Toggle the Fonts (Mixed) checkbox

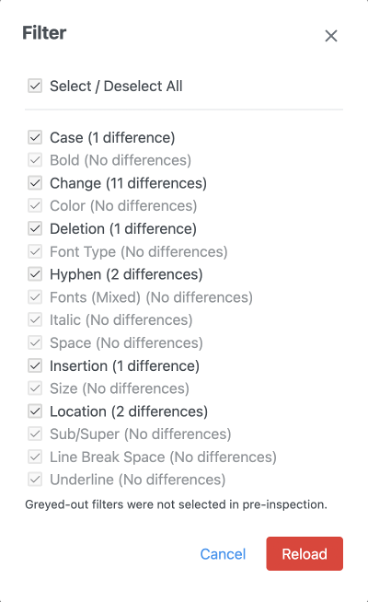(x=35, y=297)
